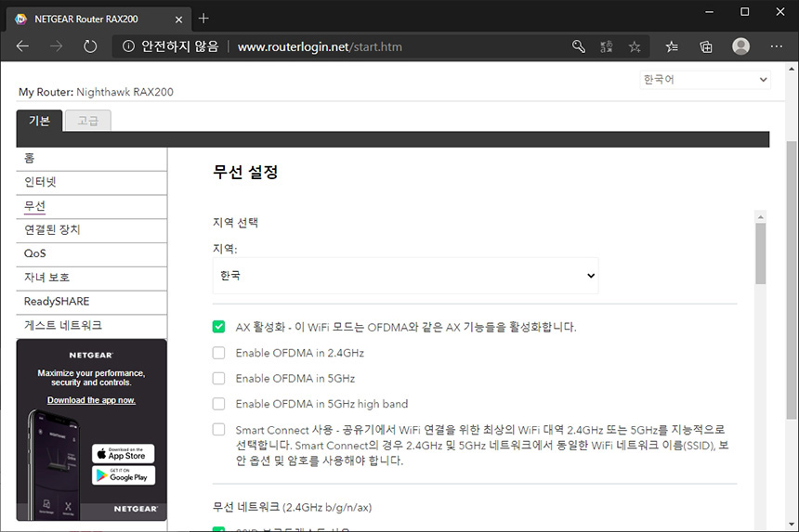Open browser settings and more menu
The width and height of the screenshot is (799, 532).
coord(777,46)
